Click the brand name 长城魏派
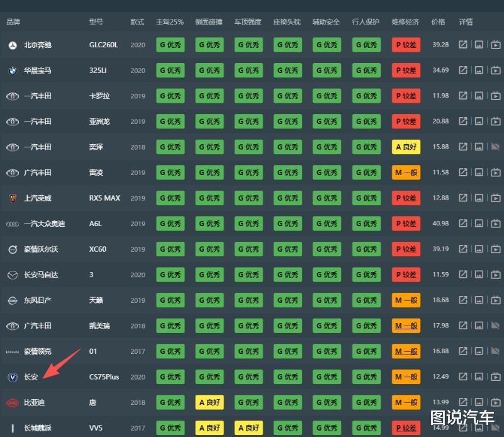 point(38,428)
